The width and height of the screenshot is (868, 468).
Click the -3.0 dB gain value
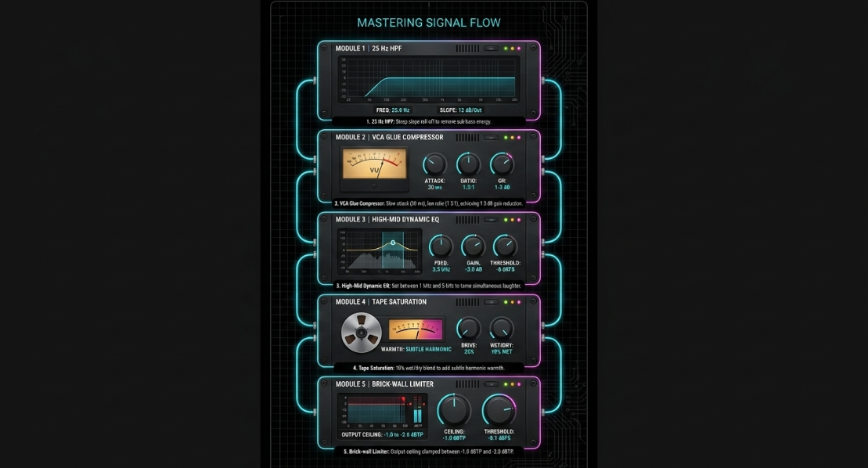pos(474,269)
